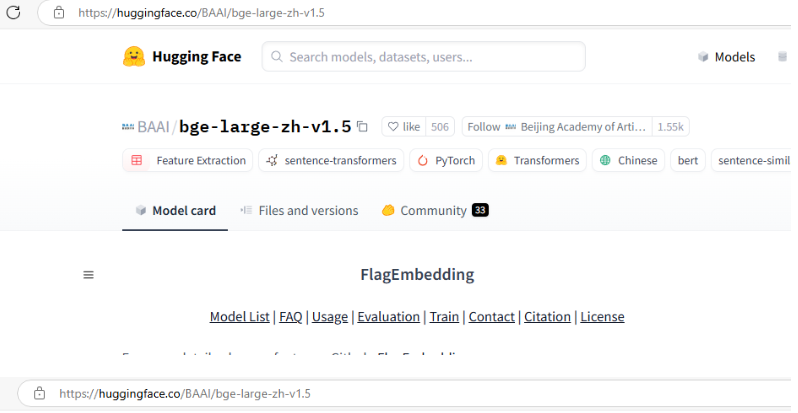Image resolution: width=798 pixels, height=413 pixels.
Task: Open the Usage link
Action: pyautogui.click(x=330, y=317)
